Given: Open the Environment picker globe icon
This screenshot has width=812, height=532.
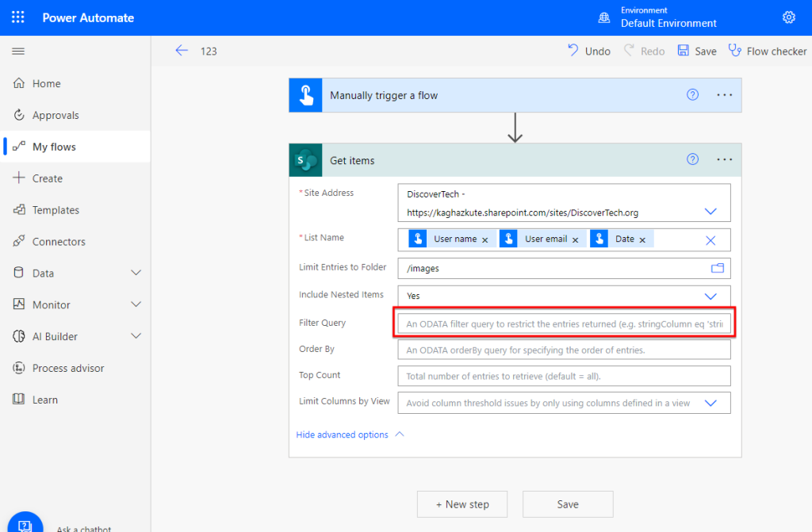Looking at the screenshot, I should (603, 17).
